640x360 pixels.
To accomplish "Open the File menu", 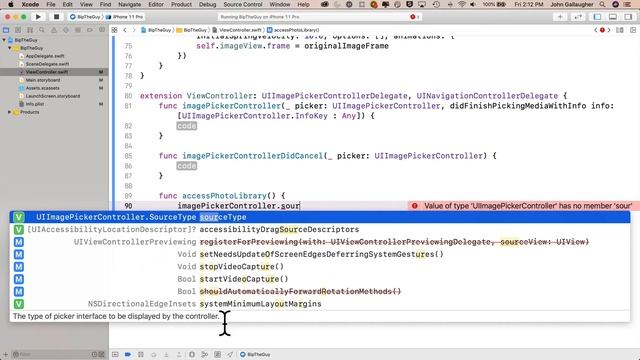I will [x=51, y=4].
